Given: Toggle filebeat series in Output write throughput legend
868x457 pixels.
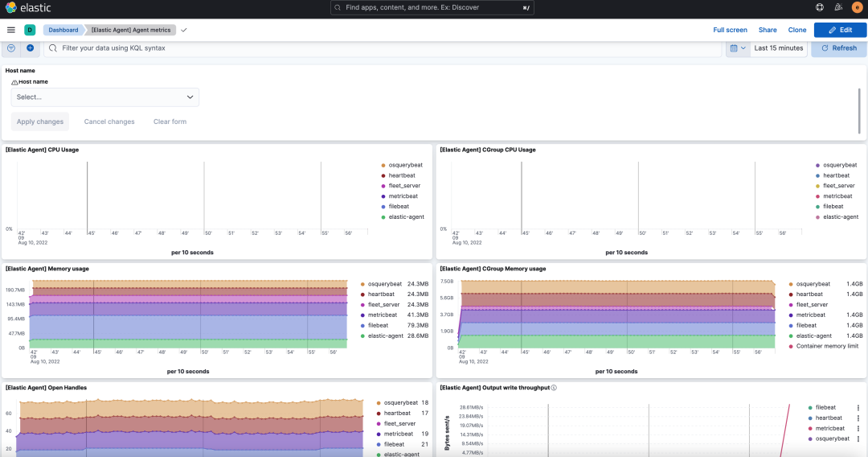Looking at the screenshot, I should 825,408.
